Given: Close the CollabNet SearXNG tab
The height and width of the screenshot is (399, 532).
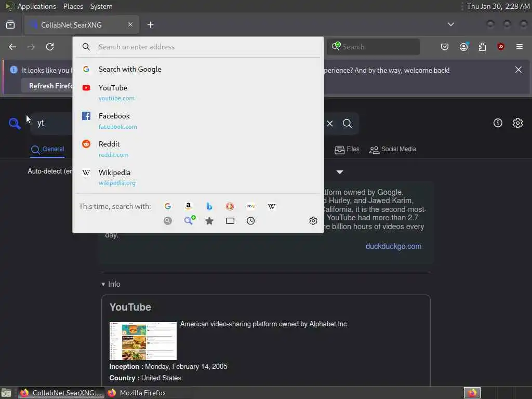Looking at the screenshot, I should tap(130, 25).
